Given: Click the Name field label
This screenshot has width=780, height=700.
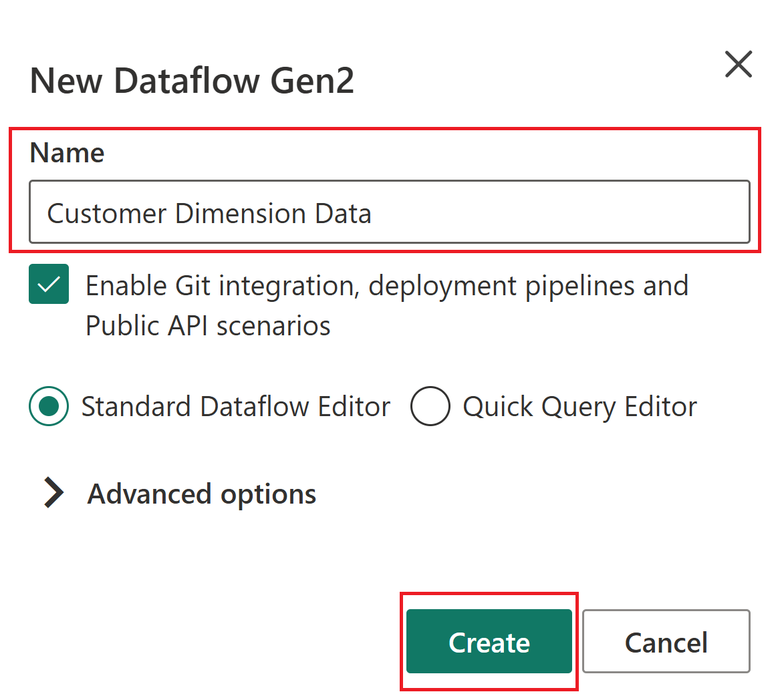Looking at the screenshot, I should (67, 153).
